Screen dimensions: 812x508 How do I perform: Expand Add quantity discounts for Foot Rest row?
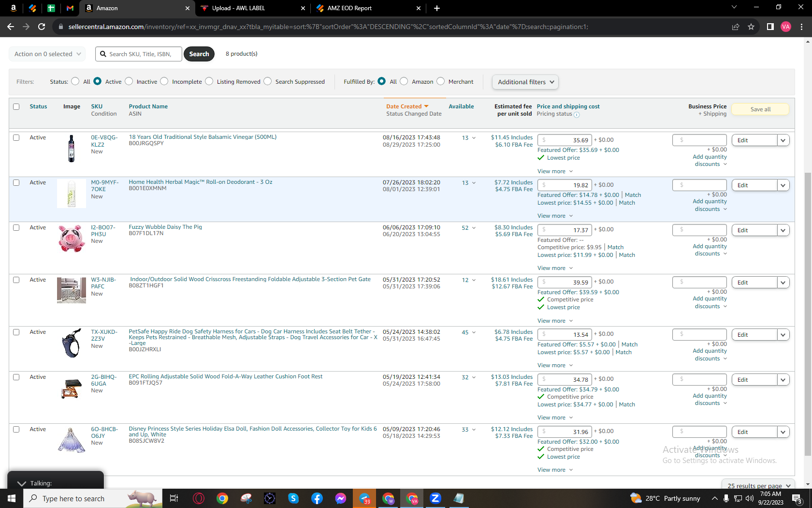(710, 400)
